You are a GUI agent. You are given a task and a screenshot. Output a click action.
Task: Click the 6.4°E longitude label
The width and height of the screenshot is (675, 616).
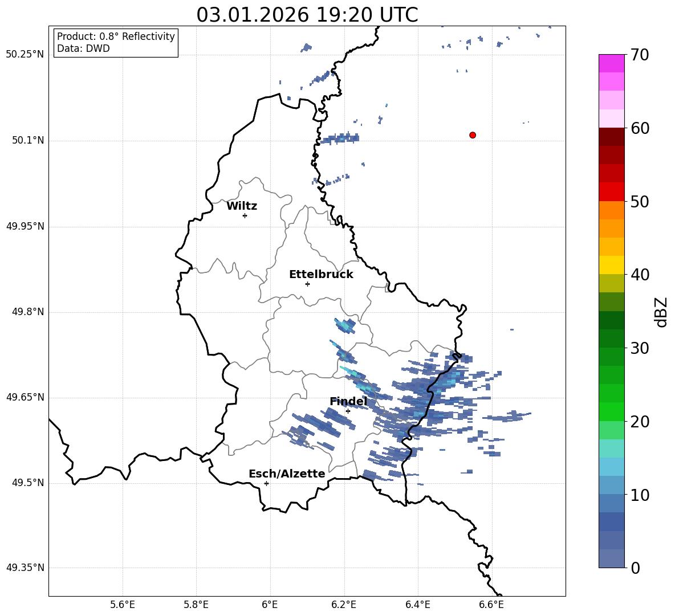coord(417,605)
